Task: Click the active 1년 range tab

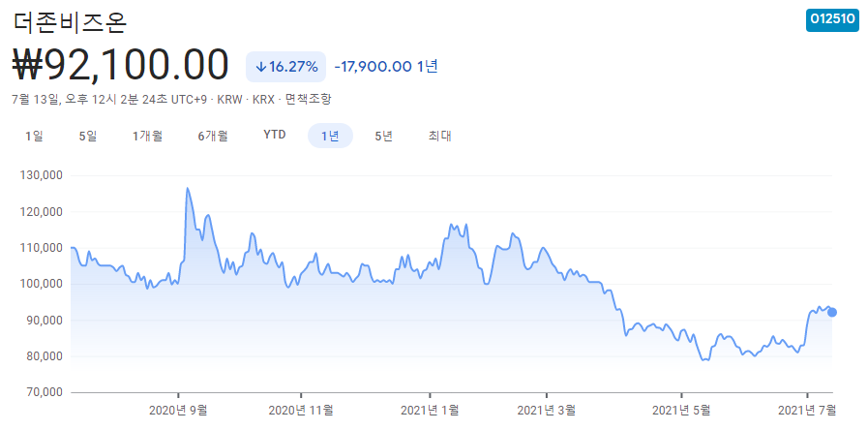Action: [x=330, y=136]
